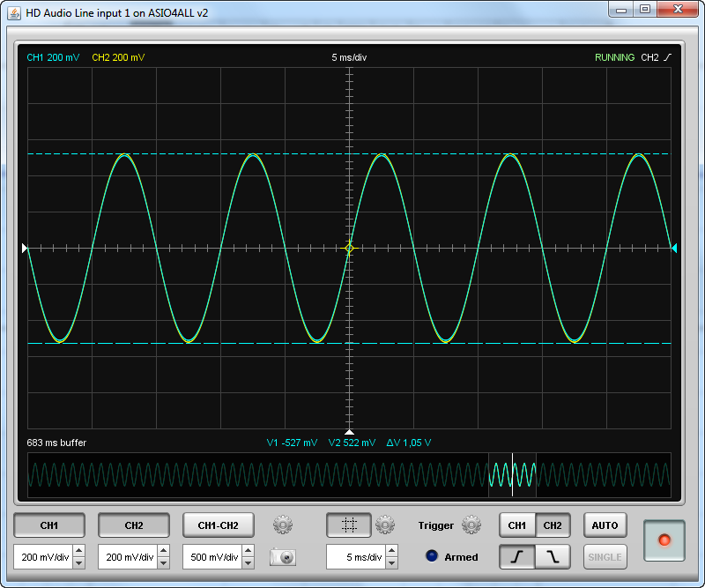This screenshot has width=705, height=588.
Task: Open the Trigger settings gear icon
Action: pyautogui.click(x=471, y=525)
